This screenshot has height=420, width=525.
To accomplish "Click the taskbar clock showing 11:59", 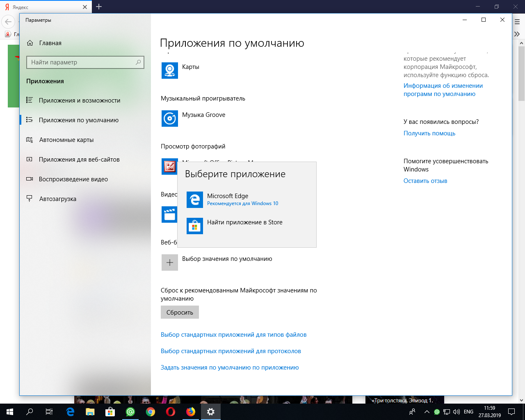I will click(489, 412).
